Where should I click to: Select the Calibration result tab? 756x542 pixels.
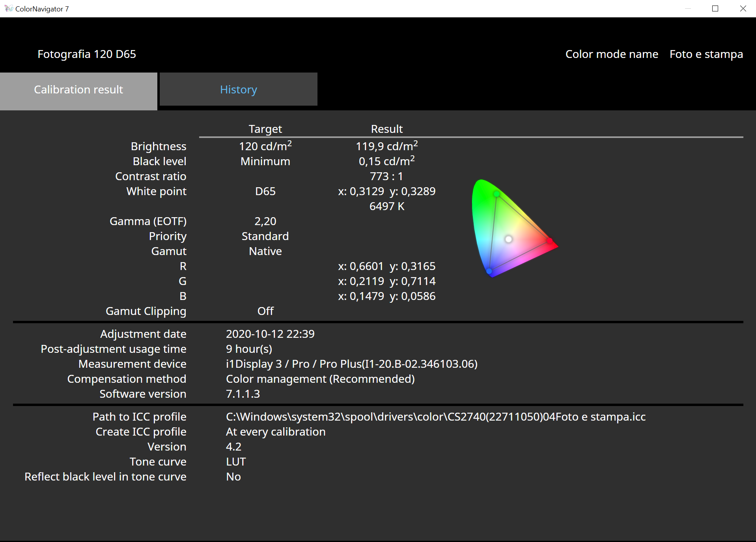pyautogui.click(x=78, y=90)
